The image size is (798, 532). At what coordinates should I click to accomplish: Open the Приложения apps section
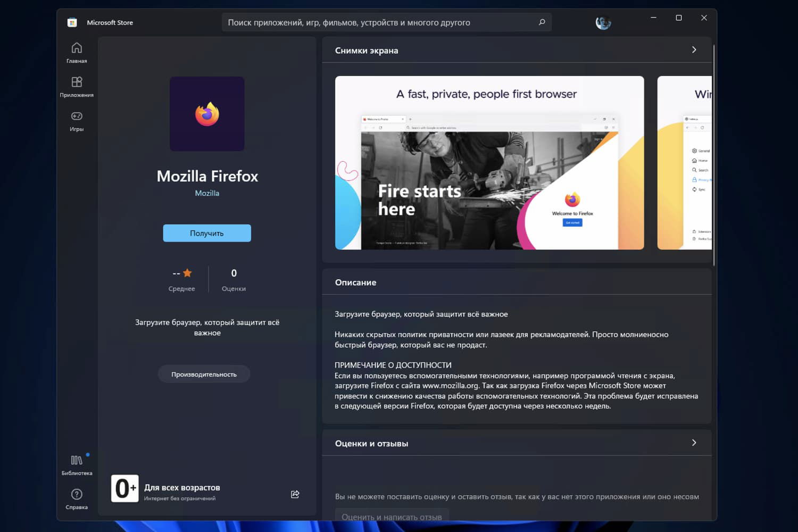[77, 87]
